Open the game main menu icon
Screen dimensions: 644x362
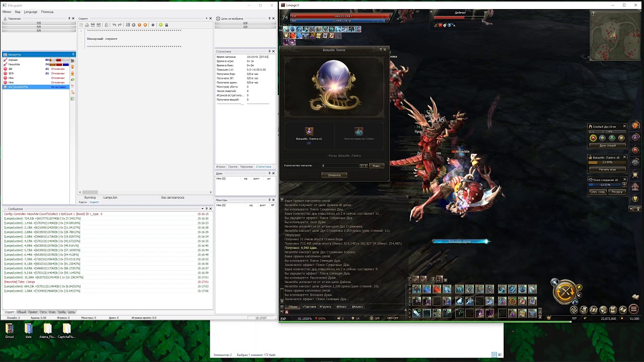click(634, 309)
